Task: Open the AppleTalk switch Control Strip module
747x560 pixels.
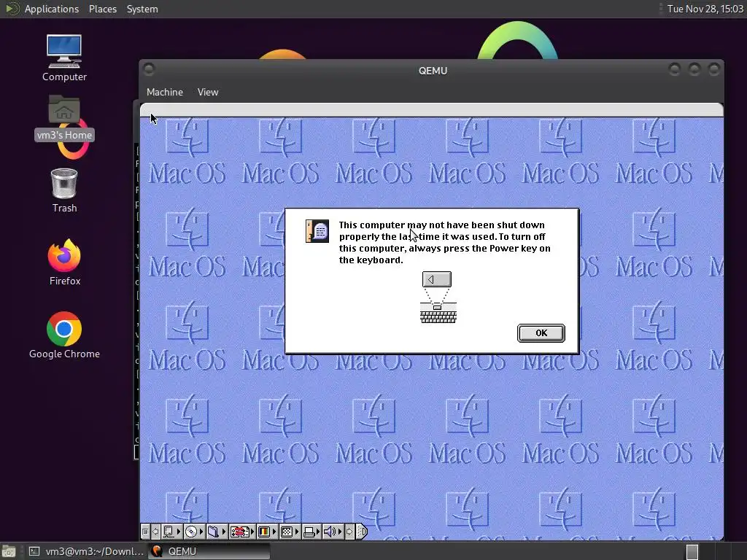Action: (172, 532)
